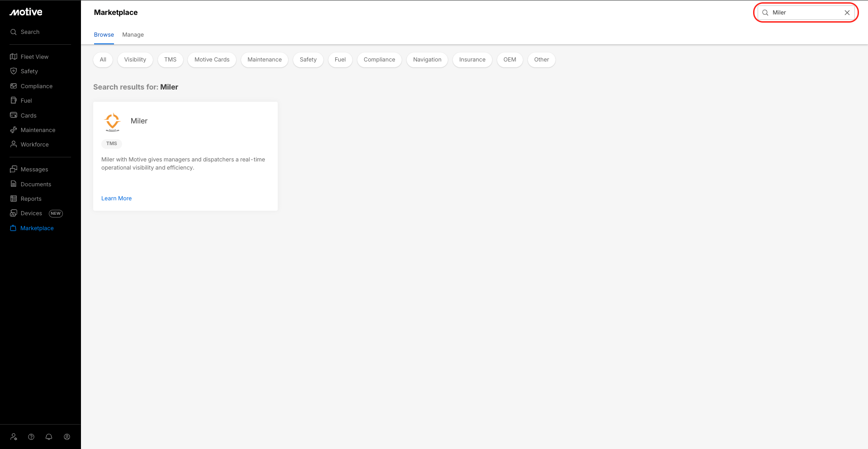Filter by Other category
The width and height of the screenshot is (868, 449).
point(541,60)
